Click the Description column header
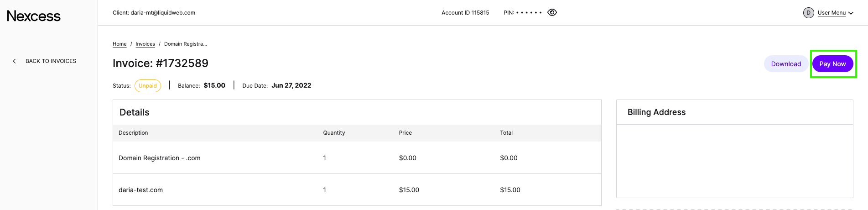The image size is (868, 210). point(133,133)
